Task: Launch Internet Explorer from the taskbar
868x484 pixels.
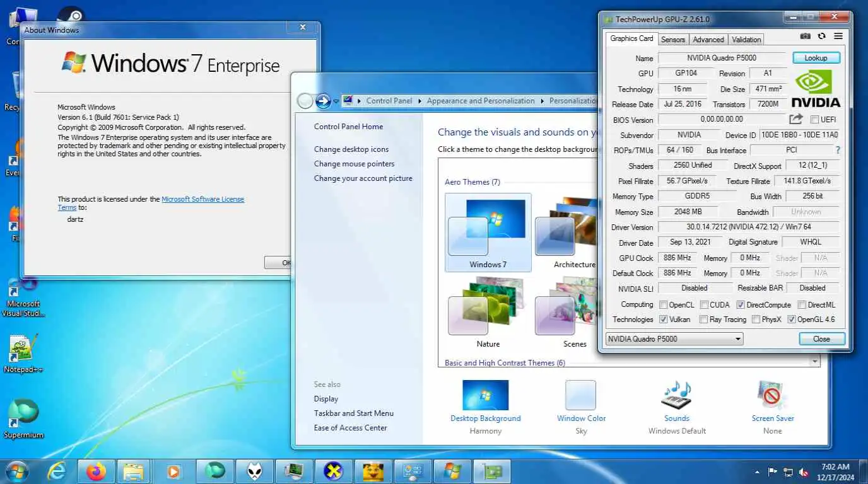Action: coord(57,471)
